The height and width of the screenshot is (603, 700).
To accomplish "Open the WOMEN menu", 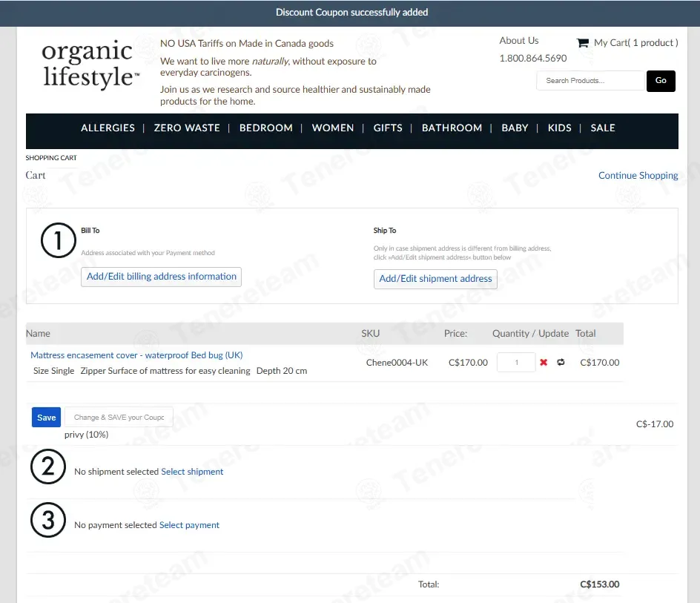I will tap(333, 128).
